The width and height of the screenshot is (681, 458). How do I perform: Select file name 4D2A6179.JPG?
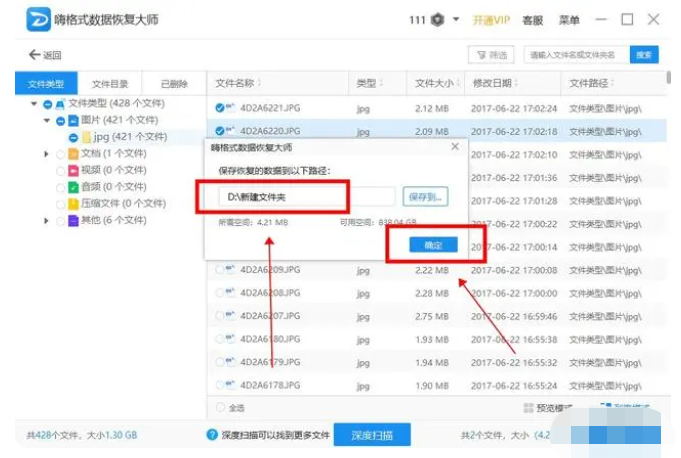coord(270,362)
